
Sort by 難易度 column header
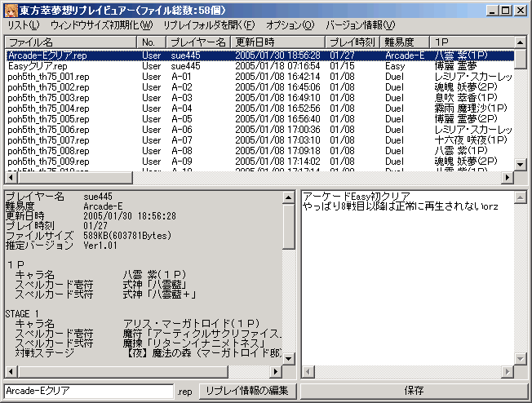click(x=405, y=42)
